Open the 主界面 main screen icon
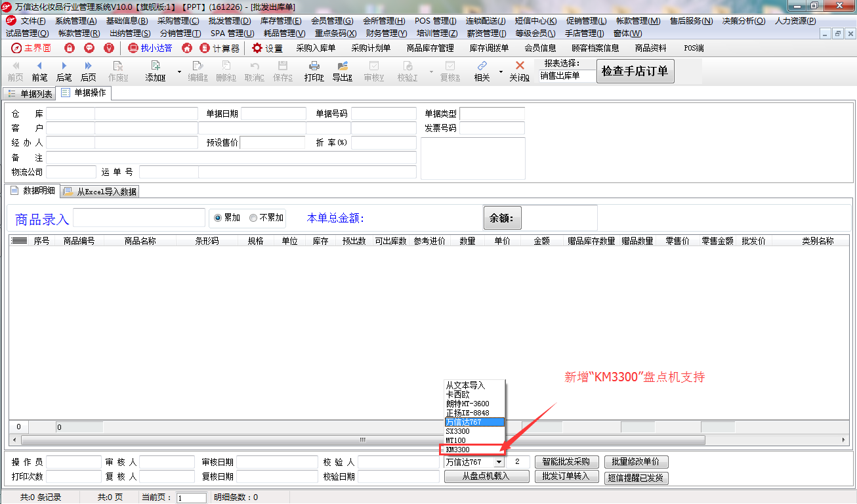 (31, 48)
